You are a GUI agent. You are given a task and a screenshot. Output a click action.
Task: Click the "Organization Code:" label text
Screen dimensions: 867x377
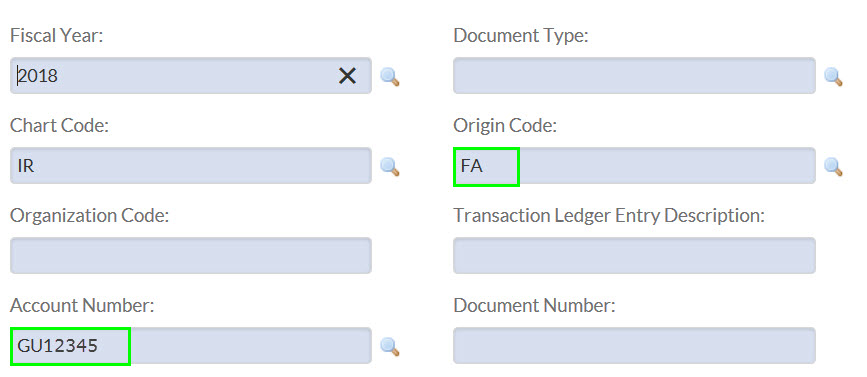pyautogui.click(x=90, y=216)
